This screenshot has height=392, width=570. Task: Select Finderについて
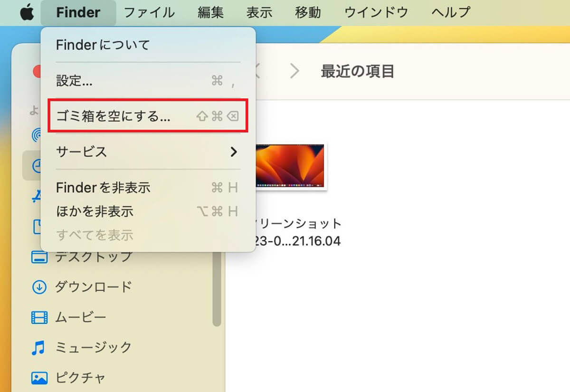tap(148, 45)
